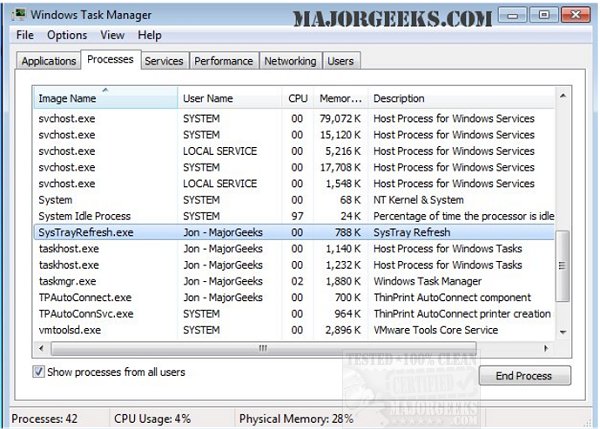Screen dimensions: 600x429
Task: Select the System process row
Action: (294, 200)
